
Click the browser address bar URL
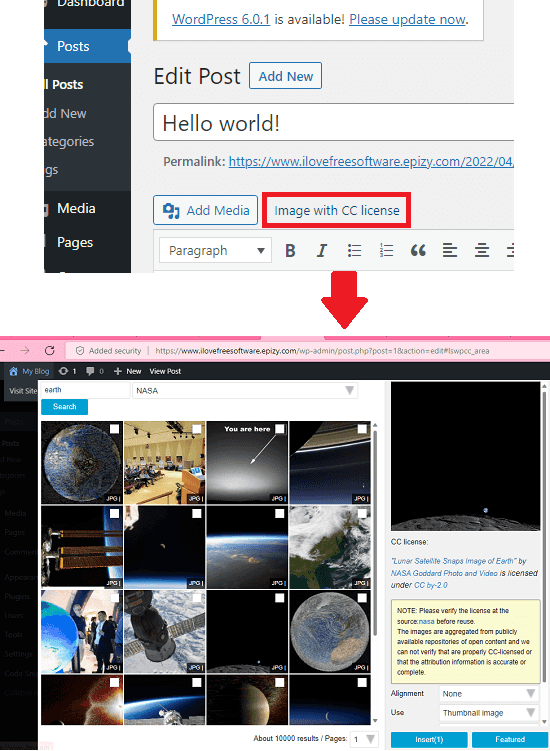tap(322, 351)
